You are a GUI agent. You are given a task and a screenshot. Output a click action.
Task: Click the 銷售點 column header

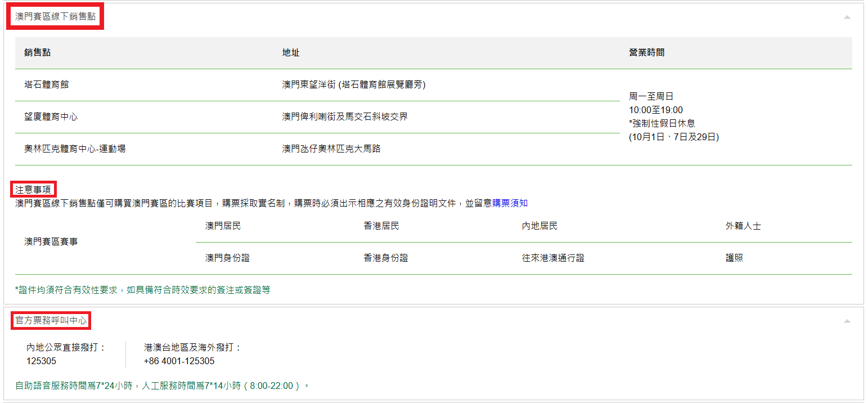coord(38,52)
